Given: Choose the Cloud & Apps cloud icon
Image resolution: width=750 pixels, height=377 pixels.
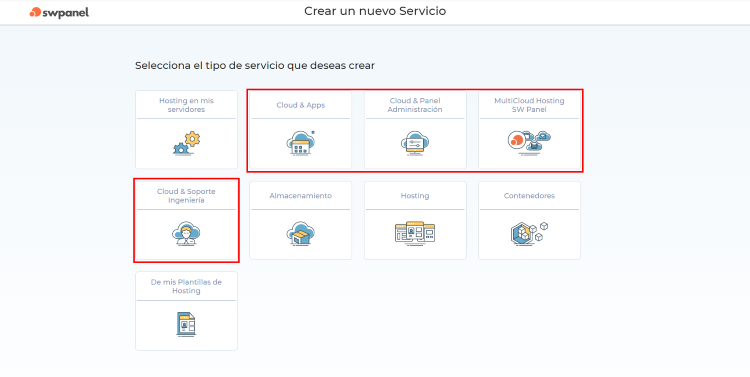Looking at the screenshot, I should (301, 143).
